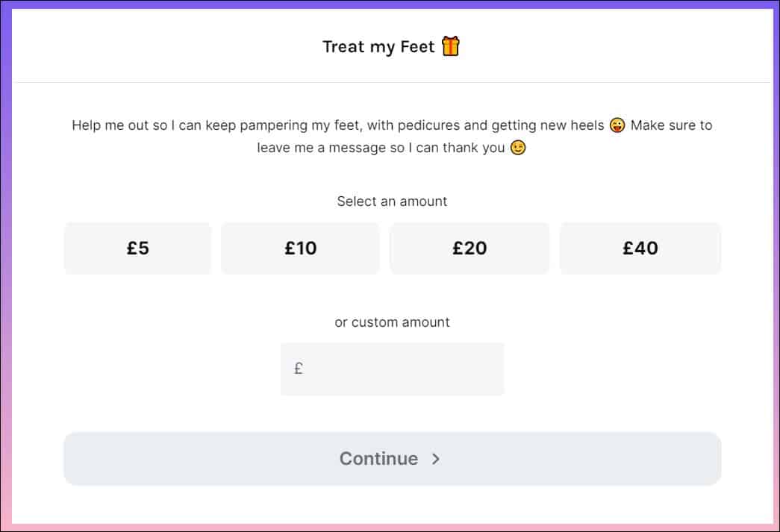Select the £5 amount option

pos(138,248)
